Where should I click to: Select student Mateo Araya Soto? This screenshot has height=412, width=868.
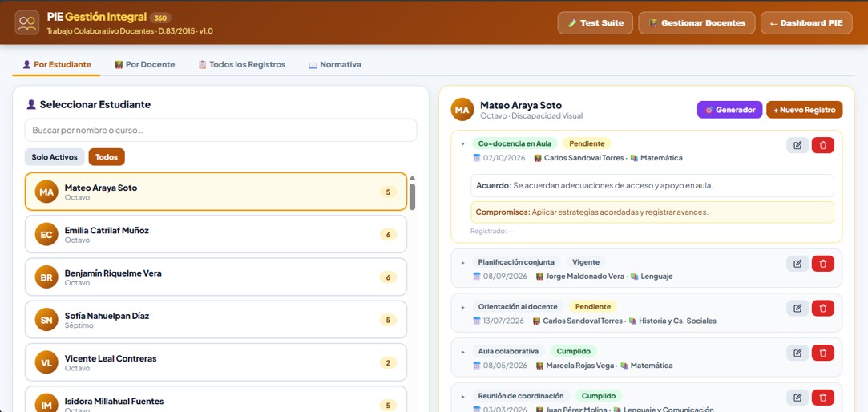pos(216,192)
